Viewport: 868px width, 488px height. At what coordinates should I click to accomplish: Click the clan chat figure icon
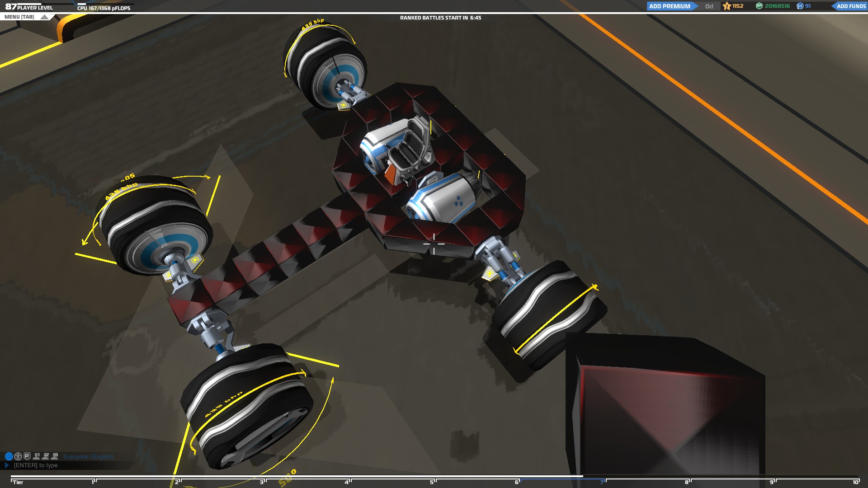(x=18, y=456)
